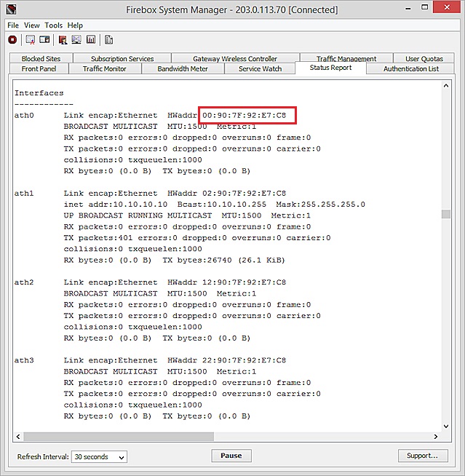The image size is (465, 476).
Task: Open the View menu
Action: tap(32, 25)
